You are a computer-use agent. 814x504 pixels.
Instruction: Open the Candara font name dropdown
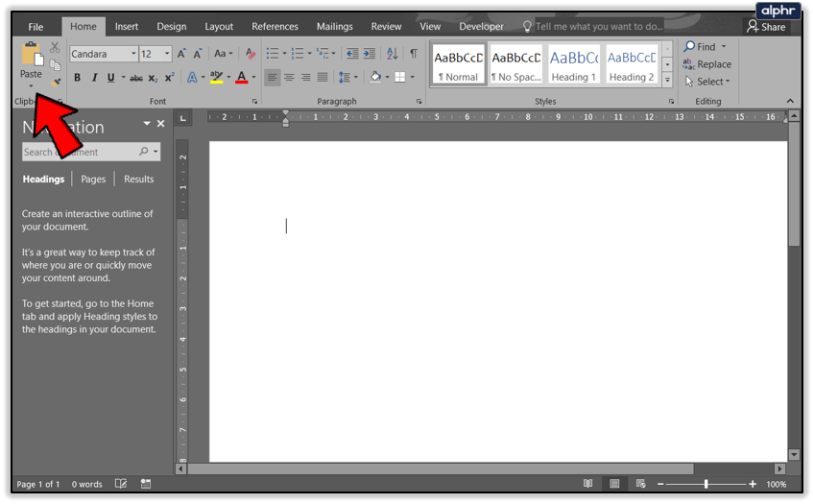point(132,55)
